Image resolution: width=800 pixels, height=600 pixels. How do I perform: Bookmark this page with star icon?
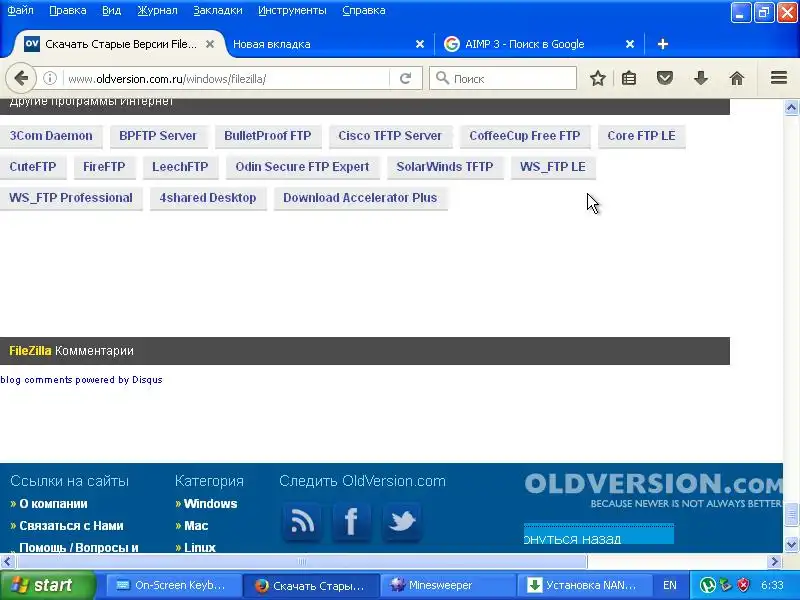[597, 79]
